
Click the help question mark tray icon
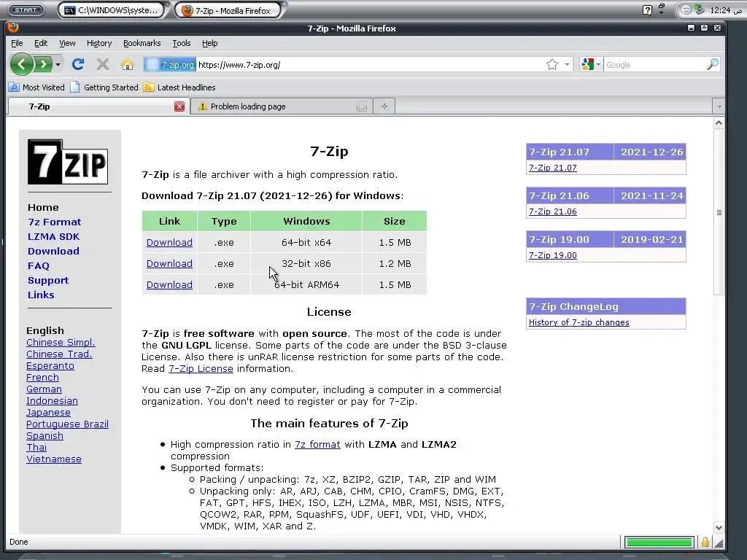[647, 10]
